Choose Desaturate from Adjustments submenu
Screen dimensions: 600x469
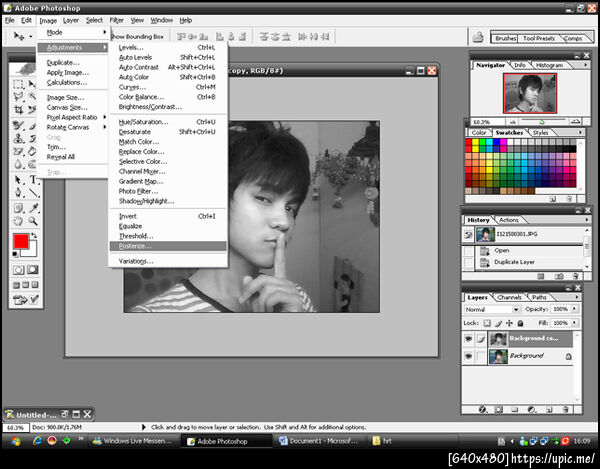[x=168, y=132]
